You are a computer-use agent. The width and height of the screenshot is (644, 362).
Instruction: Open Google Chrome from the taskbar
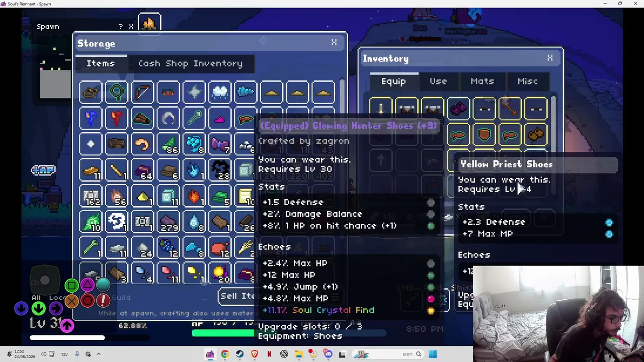(x=225, y=354)
